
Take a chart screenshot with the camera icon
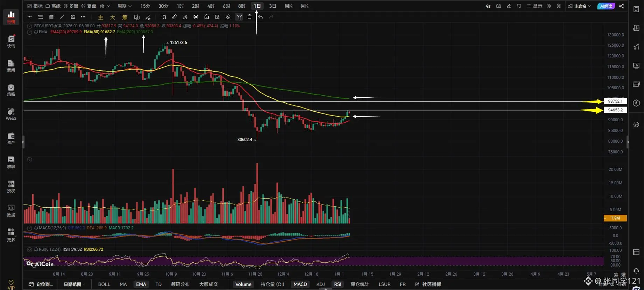click(x=498, y=6)
